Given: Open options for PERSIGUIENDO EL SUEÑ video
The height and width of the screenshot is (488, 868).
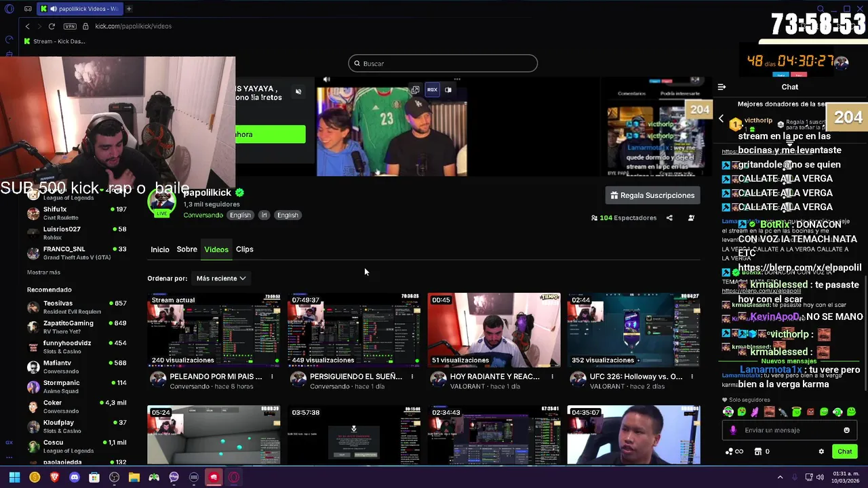Looking at the screenshot, I should pos(412,377).
